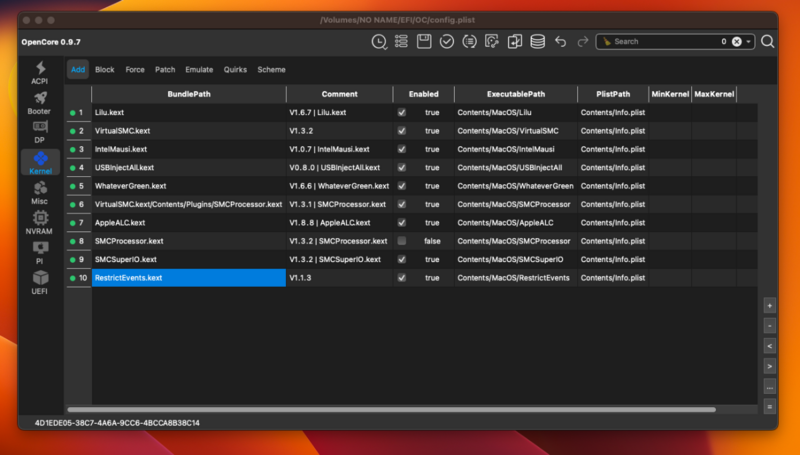Click the ellipsis more-options button
The height and width of the screenshot is (455, 800).
coord(769,387)
